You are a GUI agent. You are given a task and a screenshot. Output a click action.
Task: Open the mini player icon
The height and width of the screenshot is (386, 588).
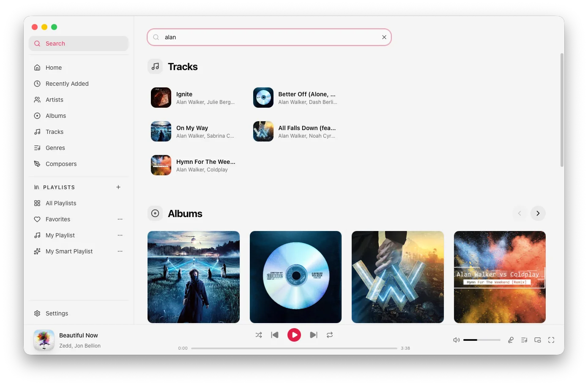pyautogui.click(x=538, y=340)
